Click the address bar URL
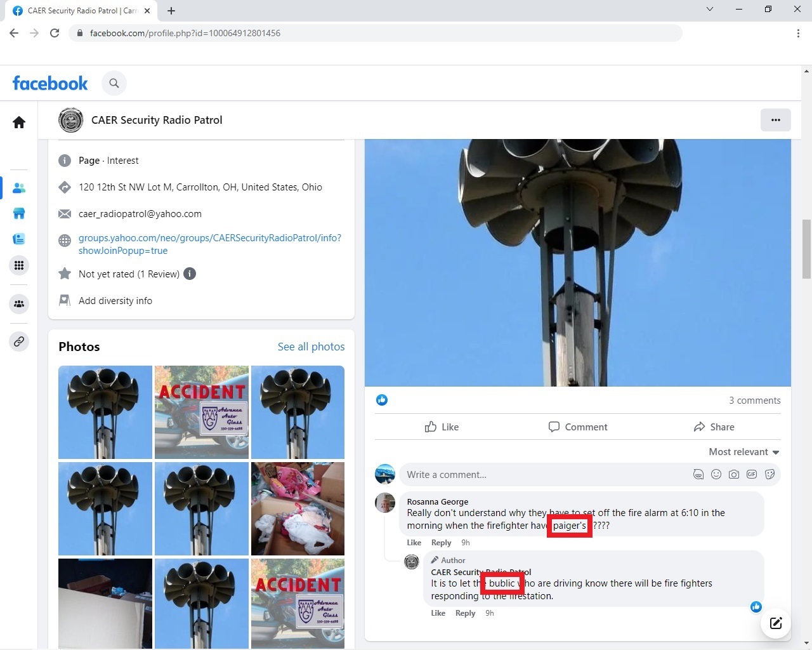The width and height of the screenshot is (812, 650). [185, 33]
